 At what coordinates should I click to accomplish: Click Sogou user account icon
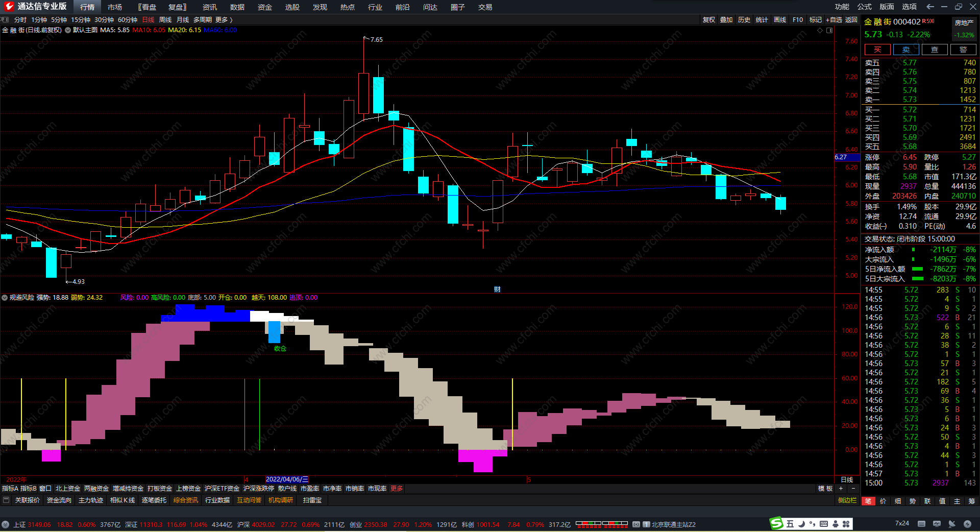(x=836, y=524)
